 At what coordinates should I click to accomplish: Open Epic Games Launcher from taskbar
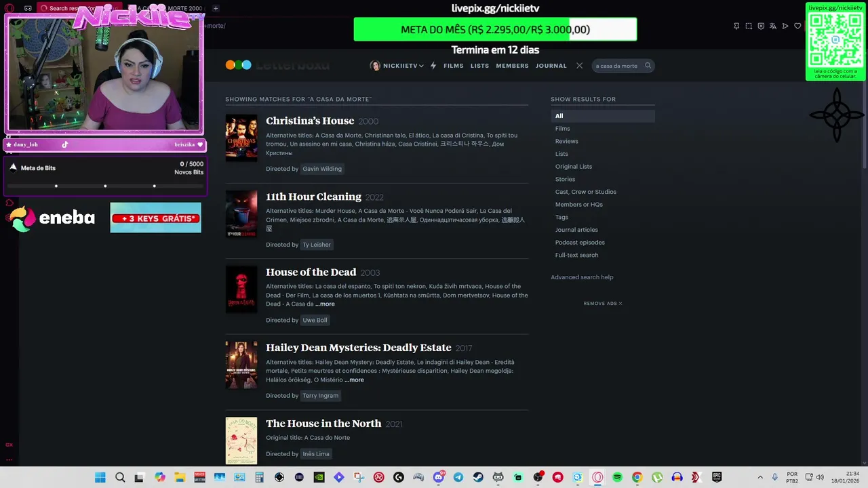[717, 477]
